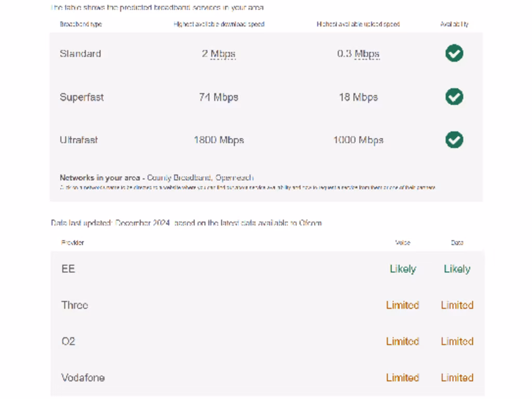Click the Superfast 74 Mbps download value

pyautogui.click(x=218, y=97)
